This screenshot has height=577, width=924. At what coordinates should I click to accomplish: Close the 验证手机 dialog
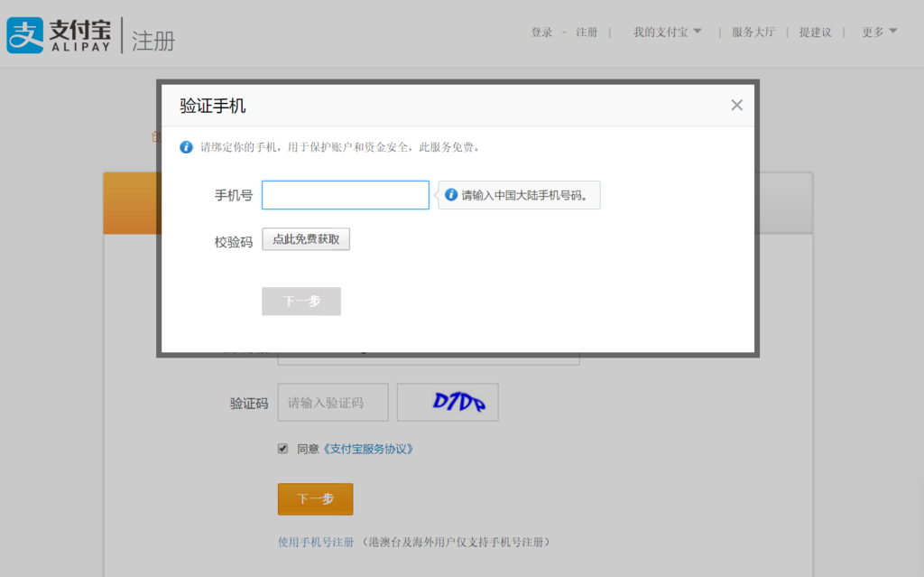pos(736,105)
